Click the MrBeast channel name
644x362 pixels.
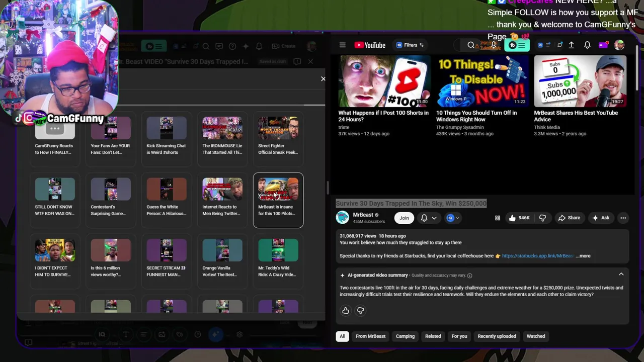(x=363, y=215)
